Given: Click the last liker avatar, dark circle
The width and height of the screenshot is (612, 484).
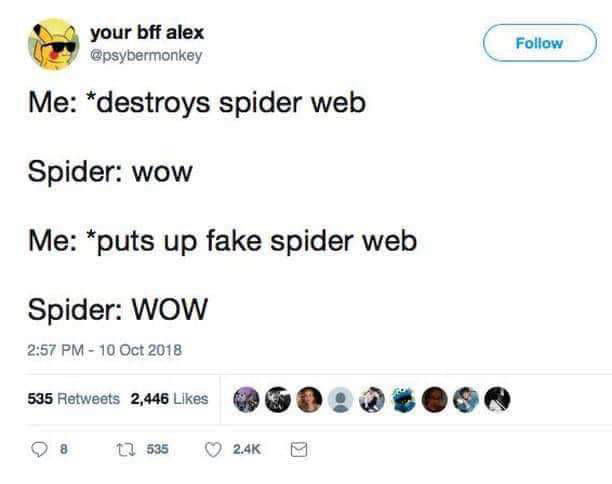Looking at the screenshot, I should coord(497,399).
